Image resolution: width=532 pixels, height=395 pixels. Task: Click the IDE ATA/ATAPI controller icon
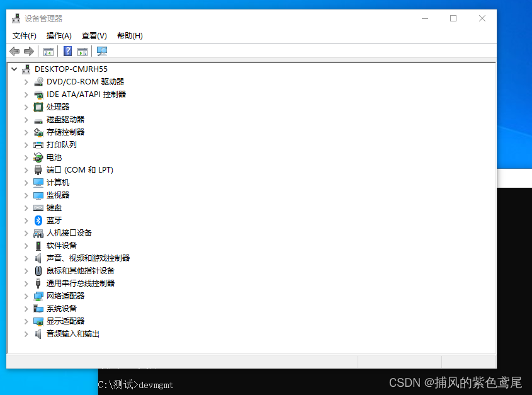click(x=38, y=94)
